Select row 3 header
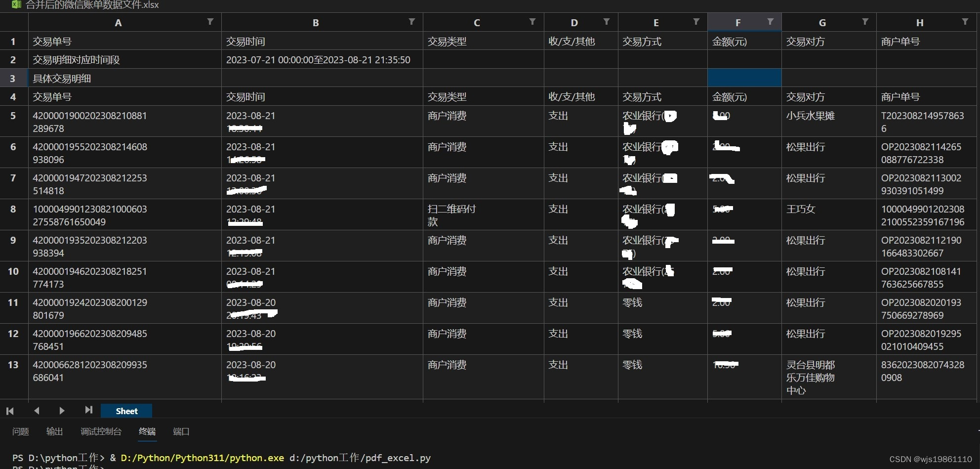The image size is (980, 469). [x=13, y=78]
